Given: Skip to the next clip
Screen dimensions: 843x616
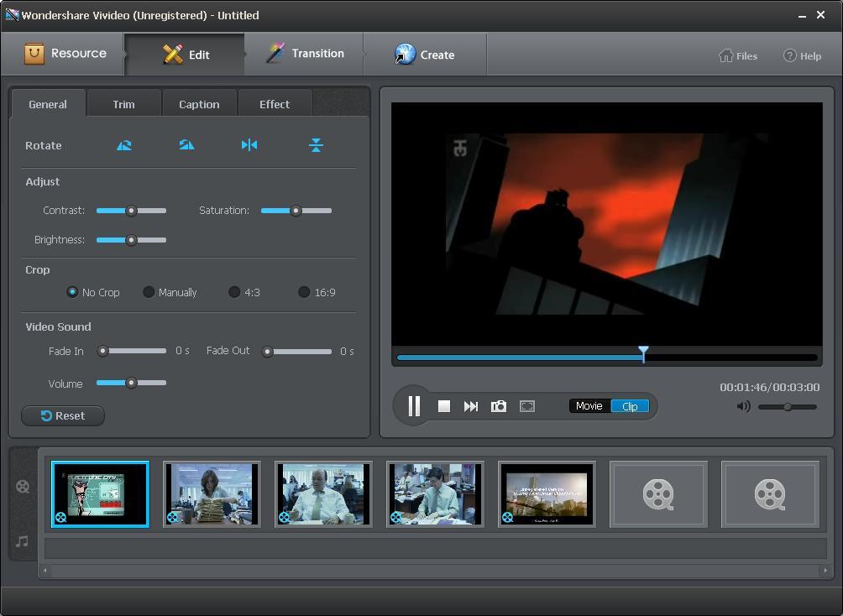Looking at the screenshot, I should pyautogui.click(x=471, y=406).
